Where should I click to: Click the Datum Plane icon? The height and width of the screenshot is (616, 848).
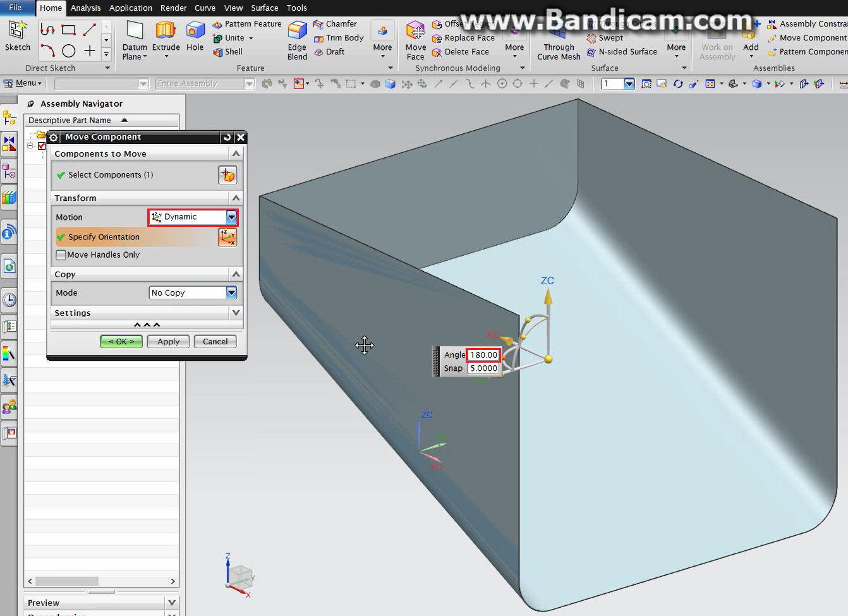[x=135, y=31]
